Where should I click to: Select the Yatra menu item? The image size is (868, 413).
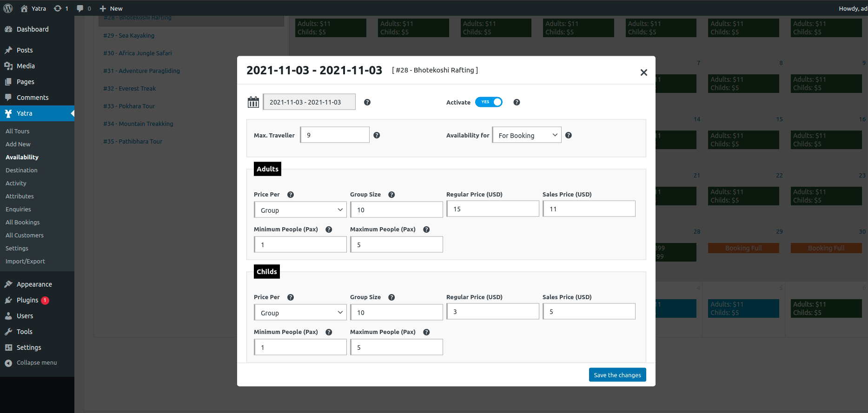point(37,113)
